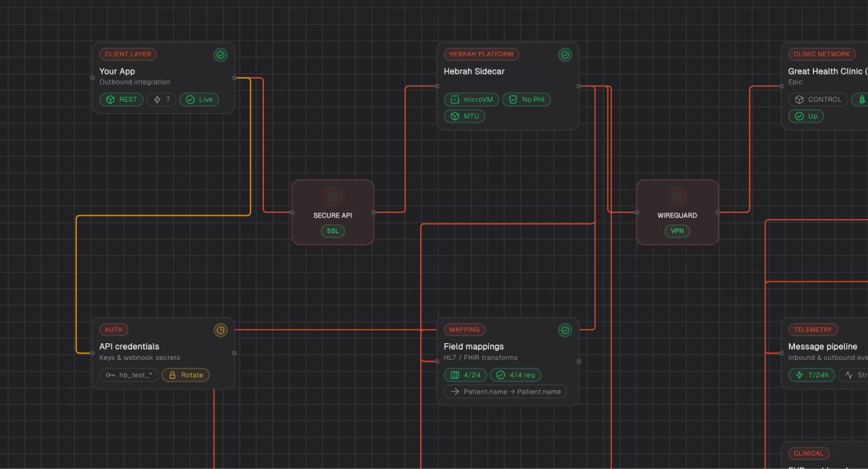The height and width of the screenshot is (469, 868).
Task: Click WIREGUARD left connector port
Action: pos(637,212)
